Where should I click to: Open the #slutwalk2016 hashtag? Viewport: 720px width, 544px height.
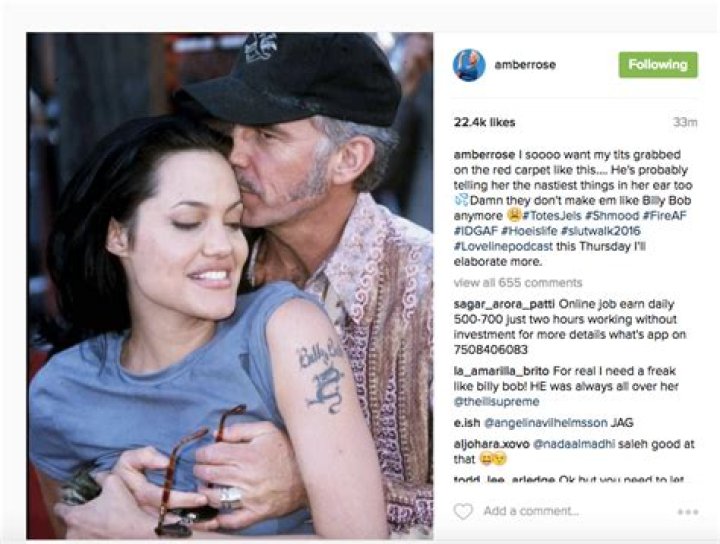pos(601,230)
